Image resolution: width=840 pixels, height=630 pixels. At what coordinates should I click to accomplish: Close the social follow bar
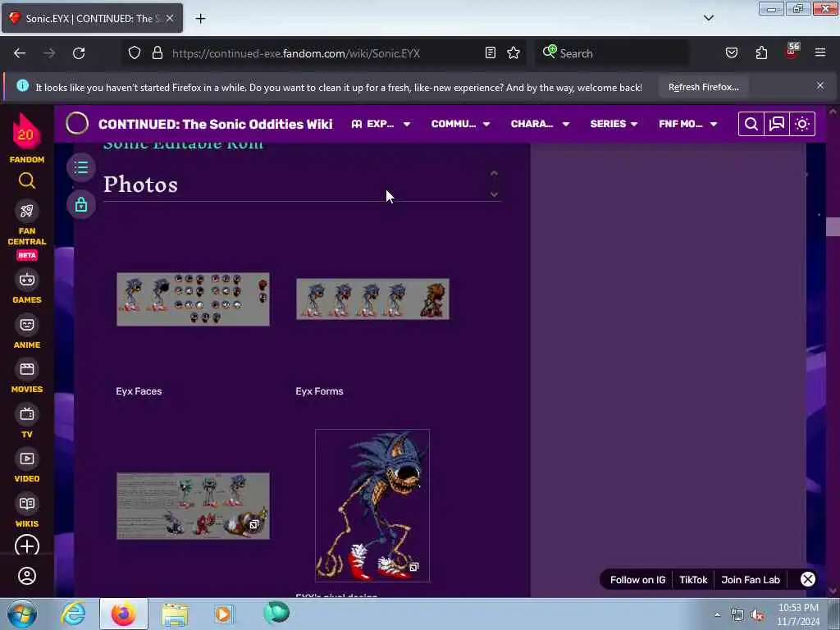point(808,579)
